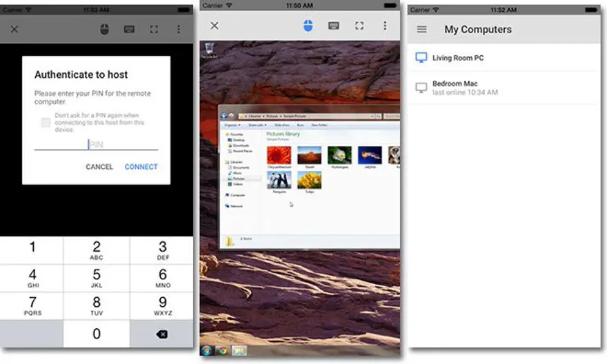Screen dimensions: 607x364
Task: Focus the PIN input field
Action: click(97, 144)
